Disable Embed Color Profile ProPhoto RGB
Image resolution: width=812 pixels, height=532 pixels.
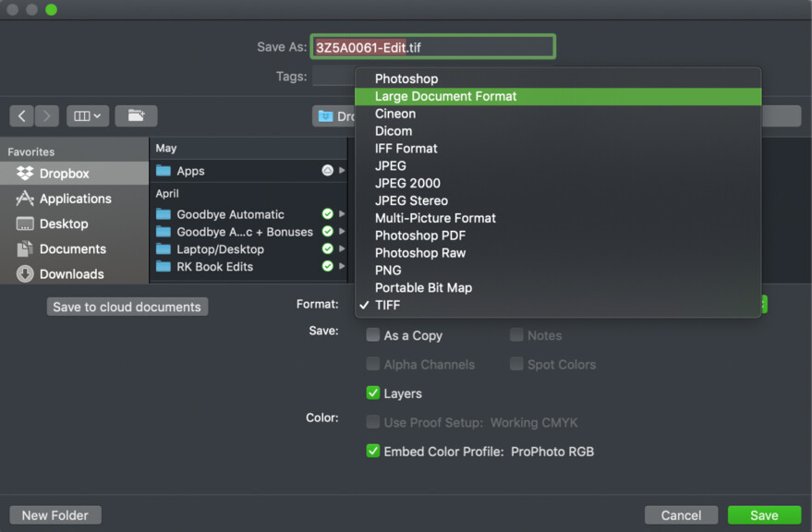click(x=373, y=452)
